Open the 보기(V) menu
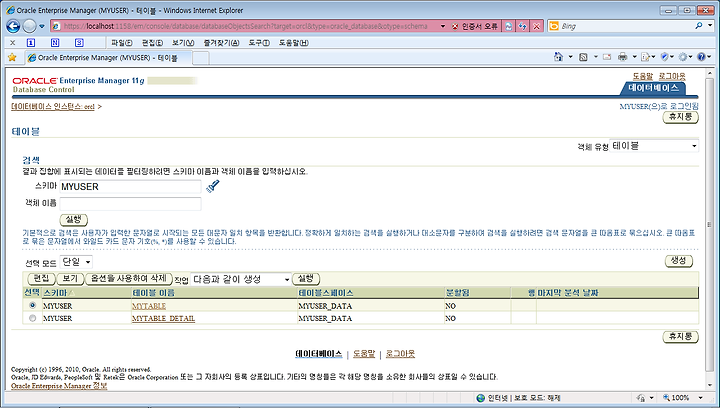Image resolution: width=720 pixels, height=408 pixels. [183, 43]
